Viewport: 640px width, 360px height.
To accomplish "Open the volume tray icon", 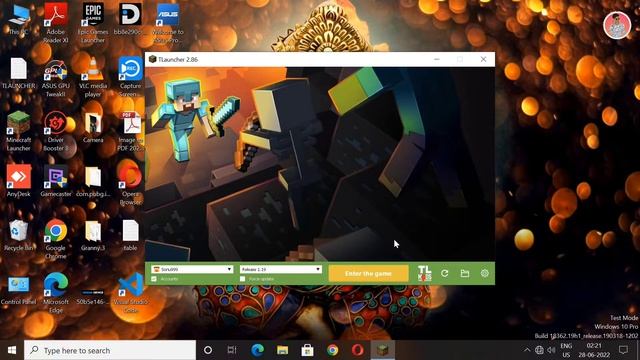I will click(551, 350).
